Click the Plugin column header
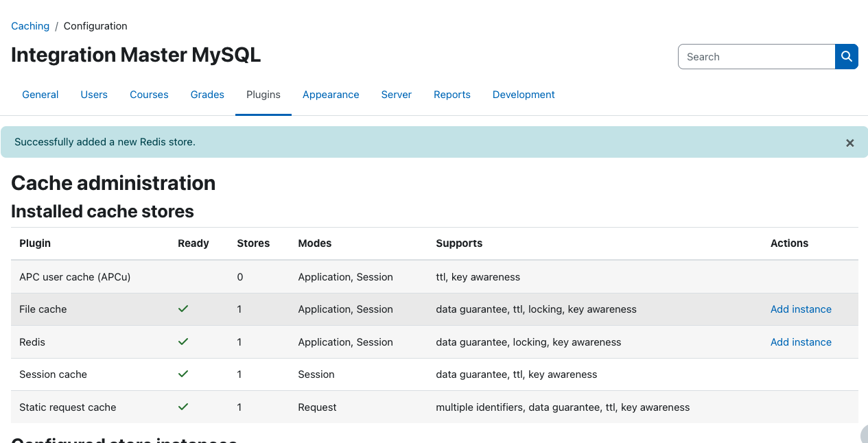Image resolution: width=868 pixels, height=443 pixels. (35, 243)
